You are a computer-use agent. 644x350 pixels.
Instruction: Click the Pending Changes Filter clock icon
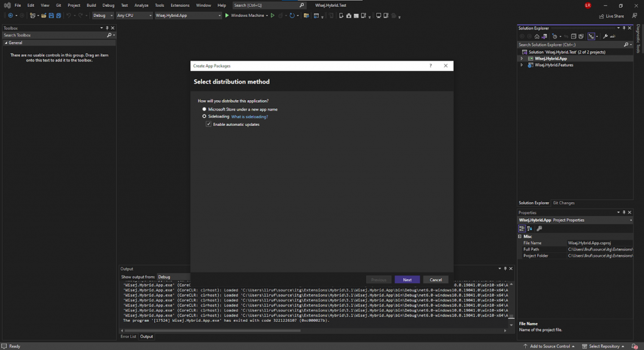pos(555,37)
